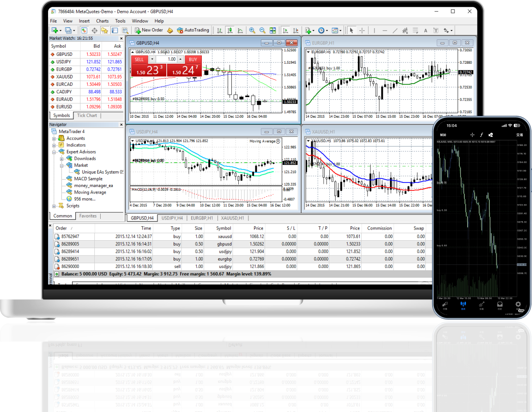532x412 pixels.
Task: Select MACD Sample expert advisor
Action: point(88,179)
